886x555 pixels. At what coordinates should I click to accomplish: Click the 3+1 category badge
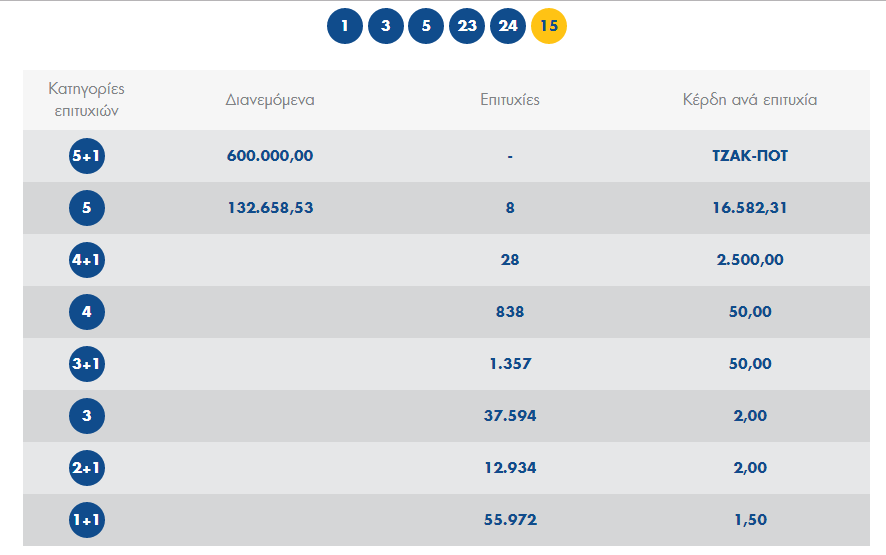coord(87,364)
